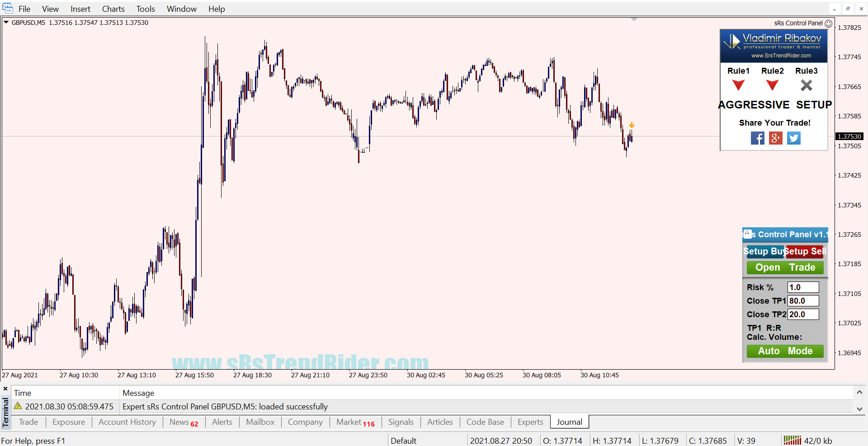Switch to the News tab
The width and height of the screenshot is (868, 446).
(184, 422)
